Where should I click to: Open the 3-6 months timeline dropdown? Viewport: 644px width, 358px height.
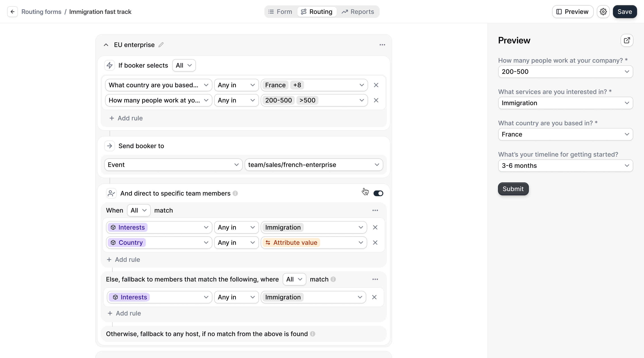(x=565, y=166)
